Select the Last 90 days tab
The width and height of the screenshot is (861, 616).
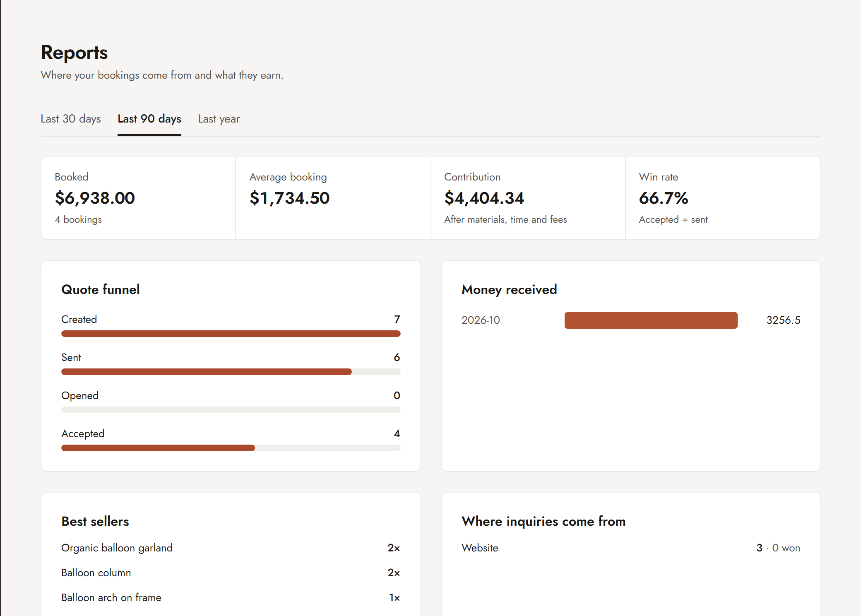tap(149, 119)
